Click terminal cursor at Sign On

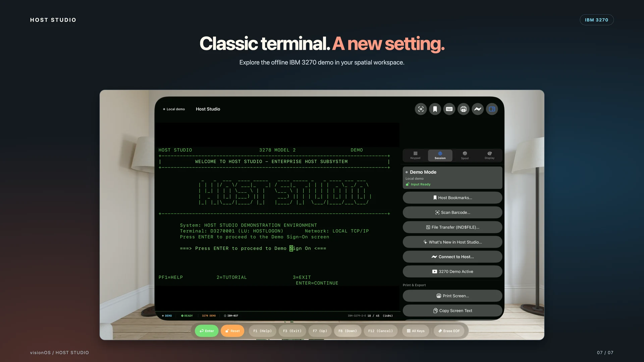pos(291,248)
